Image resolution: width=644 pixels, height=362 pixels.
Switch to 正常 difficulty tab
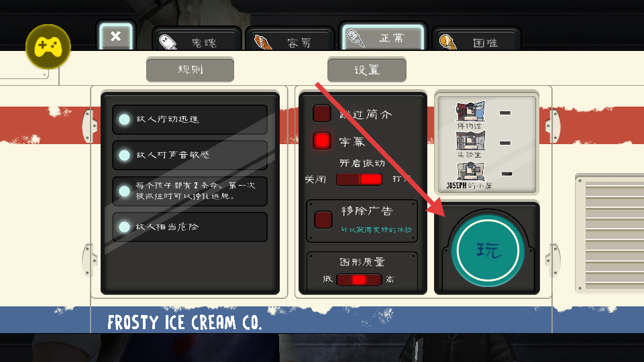point(383,38)
